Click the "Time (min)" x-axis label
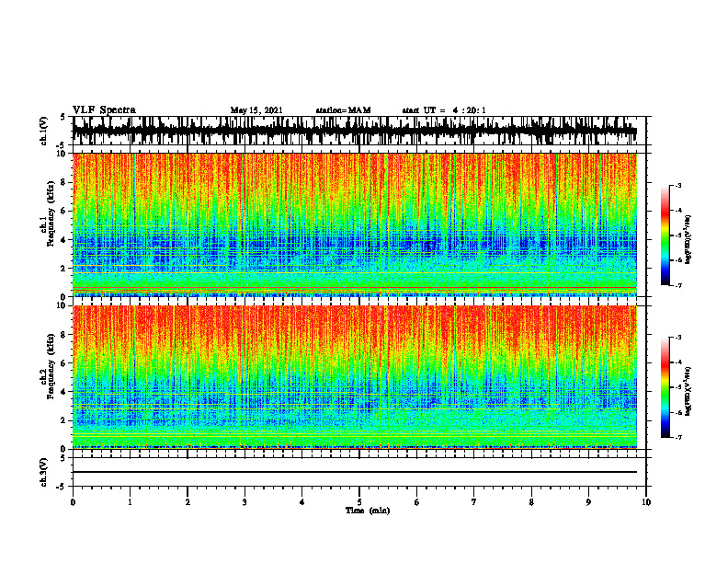Image resolution: width=728 pixels, height=563 pixels. [368, 511]
